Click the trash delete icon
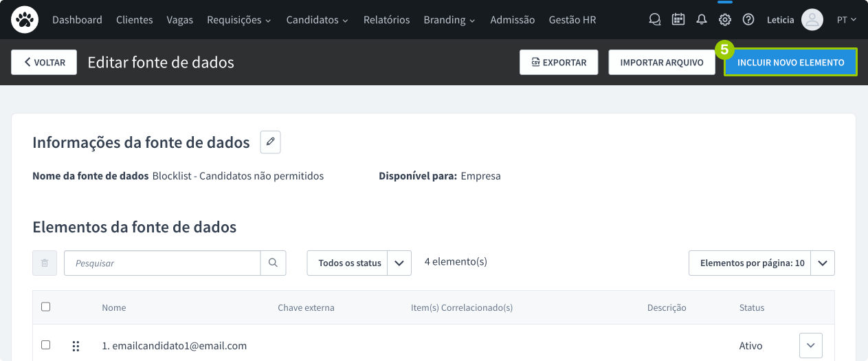 pyautogui.click(x=45, y=263)
